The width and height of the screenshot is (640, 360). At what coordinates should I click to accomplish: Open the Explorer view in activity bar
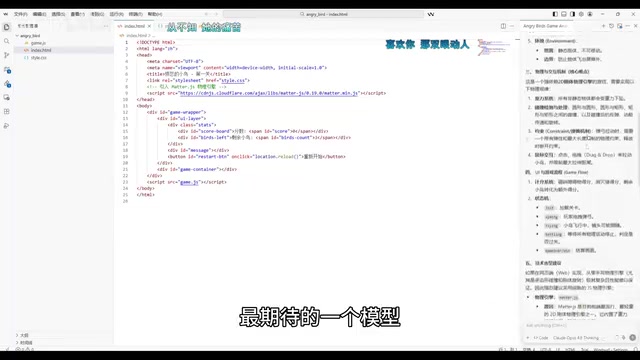pyautogui.click(x=7, y=27)
